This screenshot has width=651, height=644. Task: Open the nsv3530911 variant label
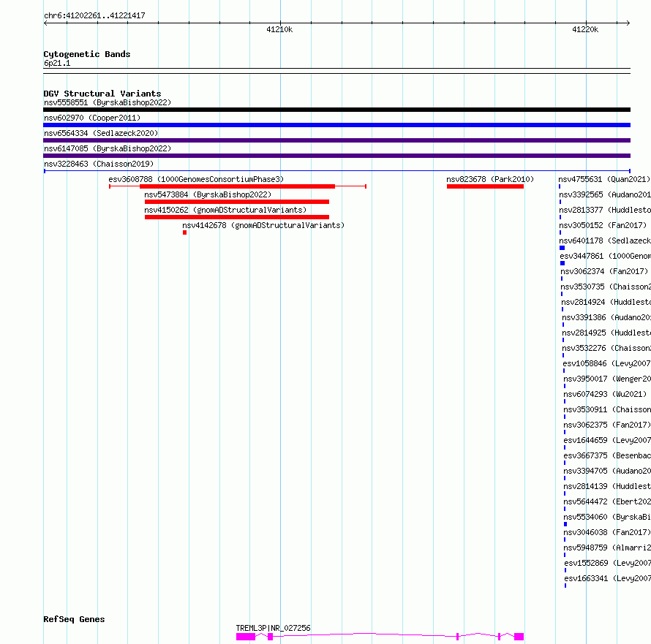pos(607,409)
